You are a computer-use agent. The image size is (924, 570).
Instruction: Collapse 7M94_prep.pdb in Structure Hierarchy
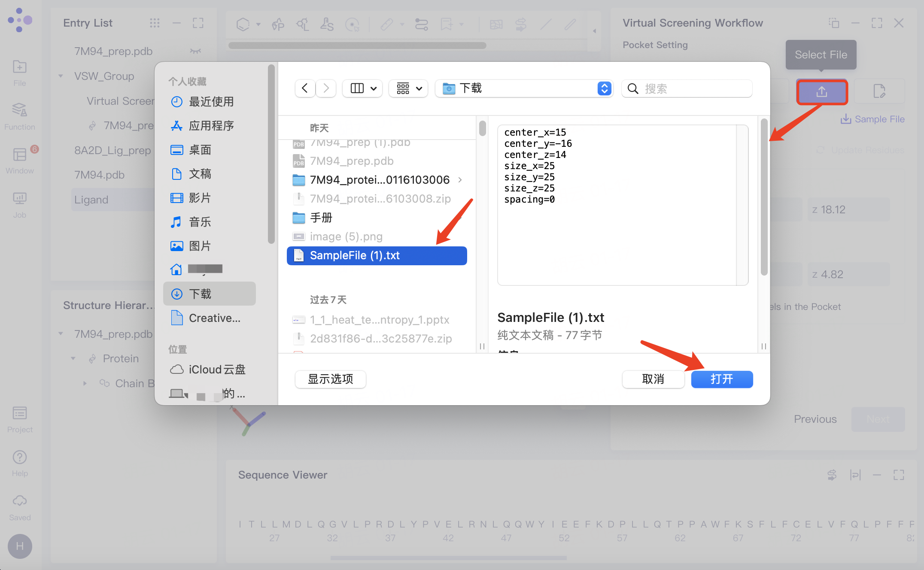coord(61,334)
